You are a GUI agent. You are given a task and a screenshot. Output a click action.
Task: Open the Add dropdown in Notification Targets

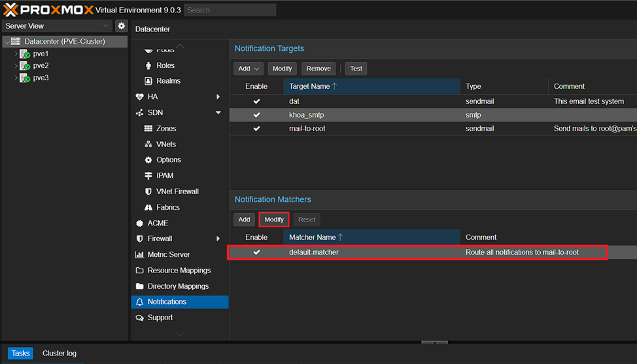(249, 69)
